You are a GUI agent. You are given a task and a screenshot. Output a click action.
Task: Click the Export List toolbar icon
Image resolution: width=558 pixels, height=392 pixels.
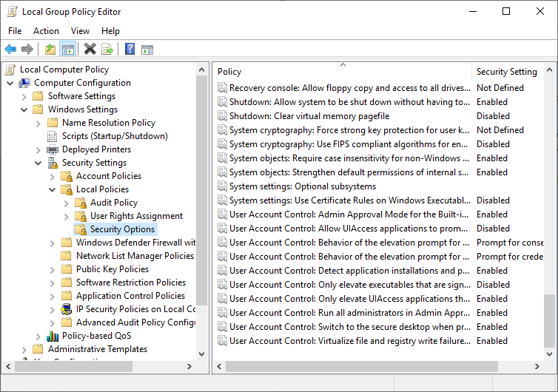[x=107, y=50]
